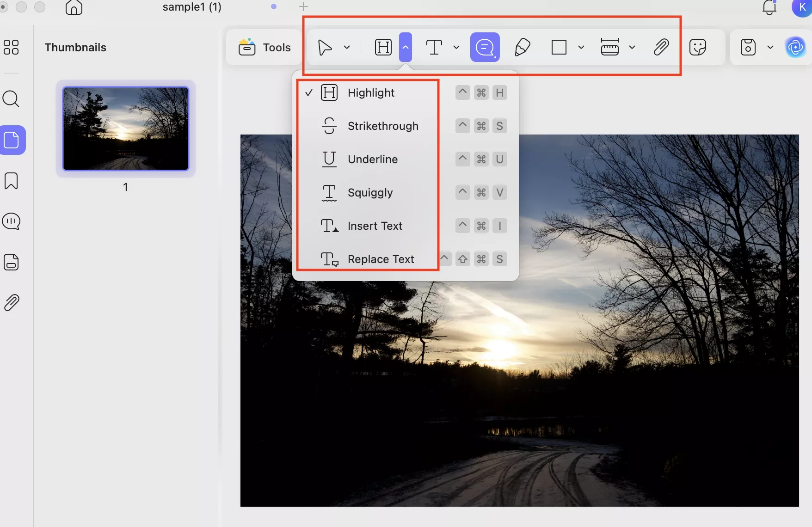Click the attachment paperclip tool
This screenshot has height=527, width=812.
click(x=662, y=47)
